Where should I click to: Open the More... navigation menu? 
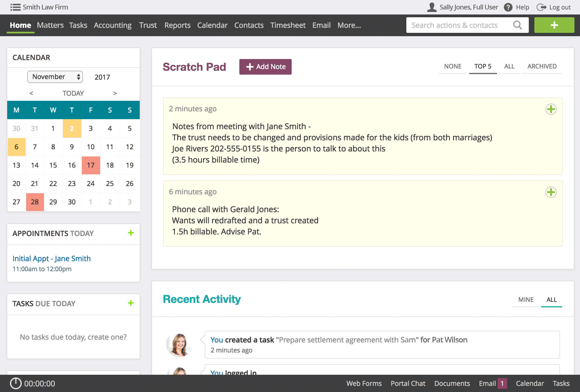(x=349, y=25)
